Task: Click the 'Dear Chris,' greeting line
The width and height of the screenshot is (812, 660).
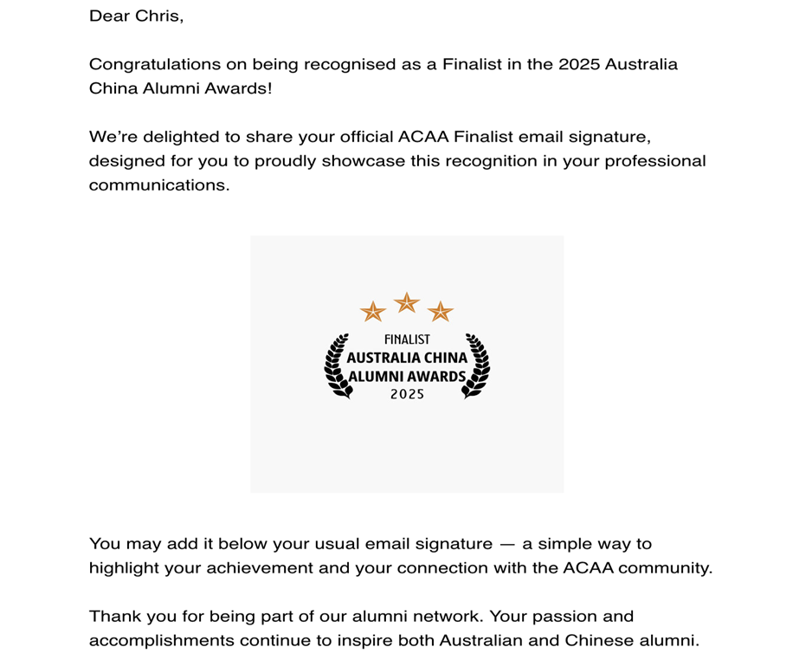Action: 136,17
